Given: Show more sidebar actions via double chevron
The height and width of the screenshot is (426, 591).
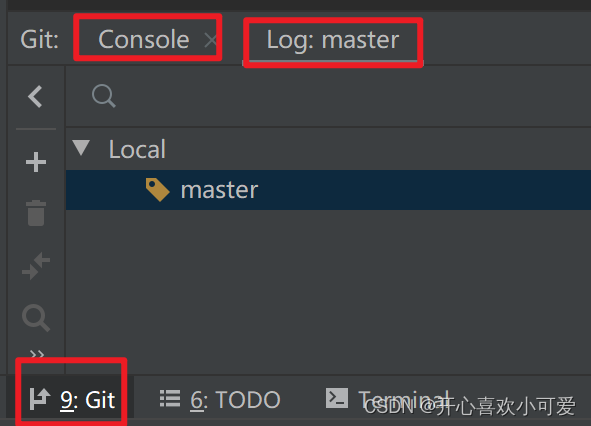Looking at the screenshot, I should (x=37, y=354).
